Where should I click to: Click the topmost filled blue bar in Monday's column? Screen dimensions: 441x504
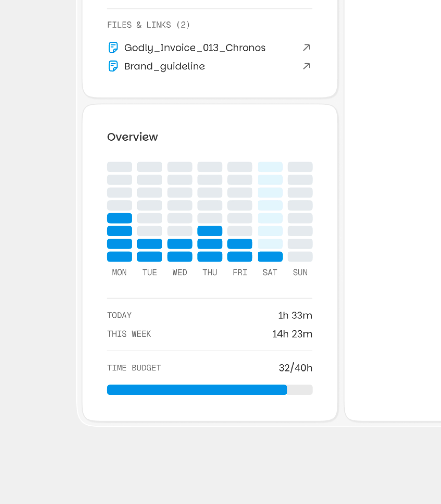pyautogui.click(x=119, y=218)
